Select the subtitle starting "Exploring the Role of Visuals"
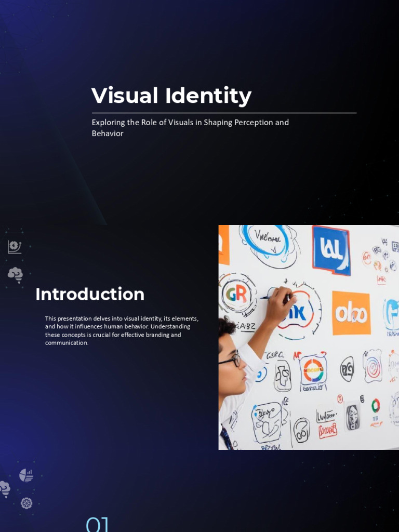Viewport: 399px width, 532px height. coord(190,128)
